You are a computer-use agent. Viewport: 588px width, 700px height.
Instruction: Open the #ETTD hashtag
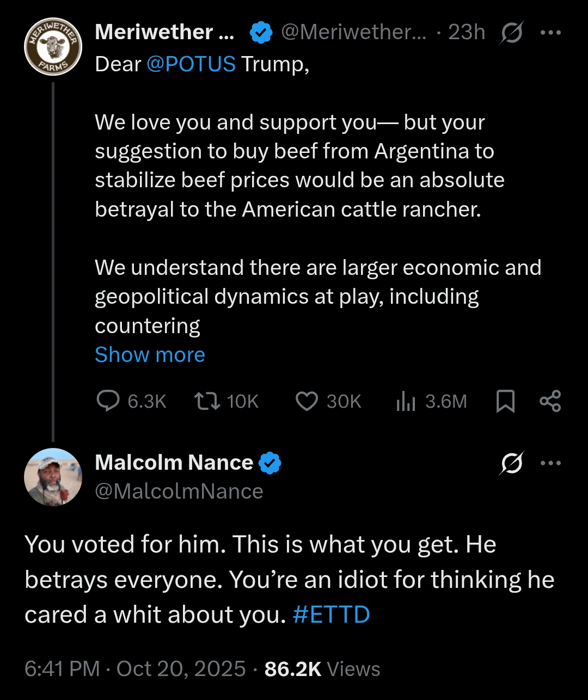[331, 615]
